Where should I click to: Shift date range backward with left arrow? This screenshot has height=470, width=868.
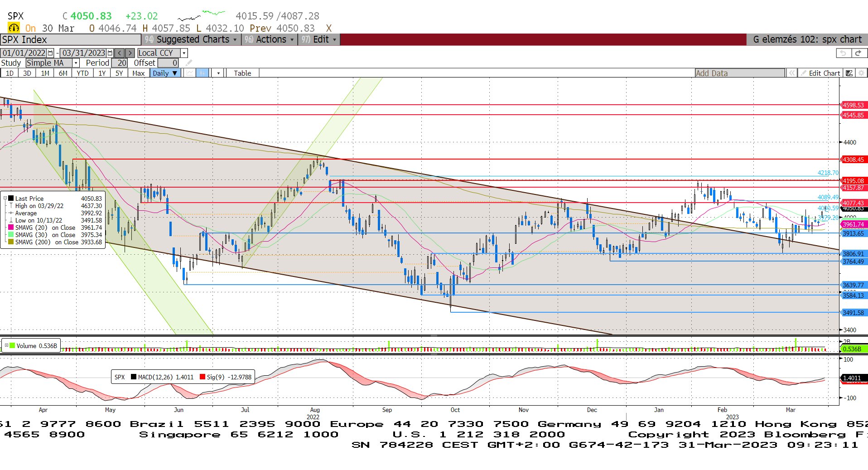(120, 53)
